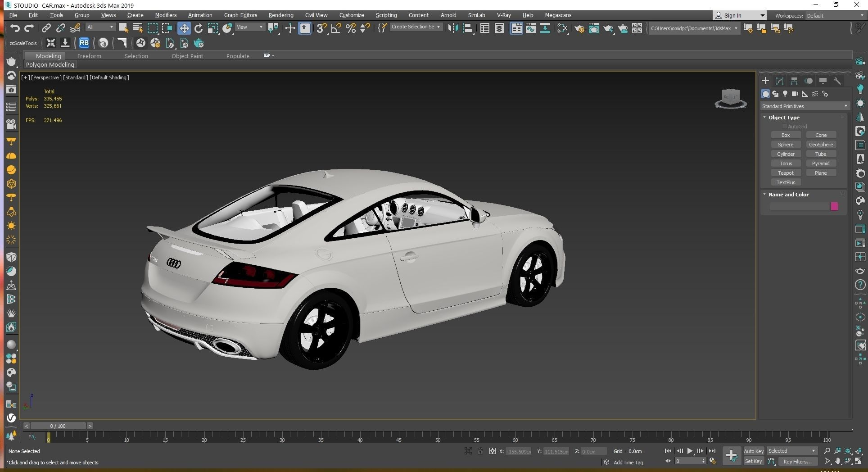Image resolution: width=868 pixels, height=472 pixels.
Task: Select the Cameras category icon in Create panel
Action: pos(795,94)
